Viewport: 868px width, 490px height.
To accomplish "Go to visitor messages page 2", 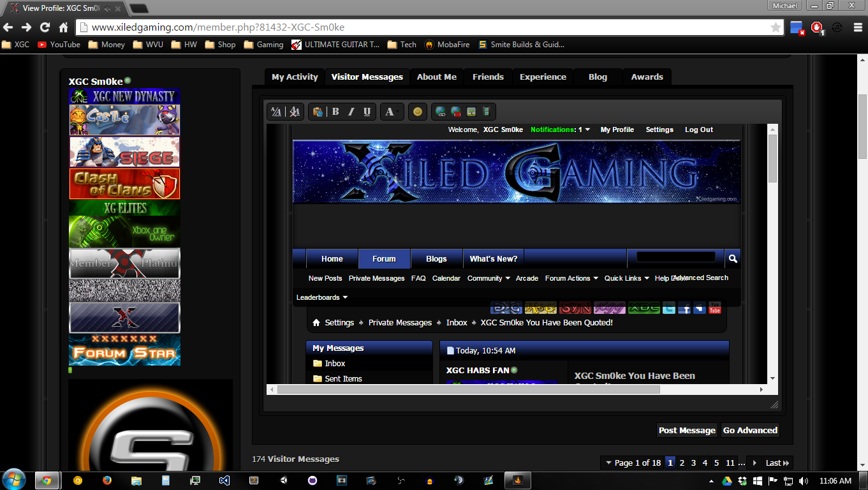I will [x=682, y=463].
